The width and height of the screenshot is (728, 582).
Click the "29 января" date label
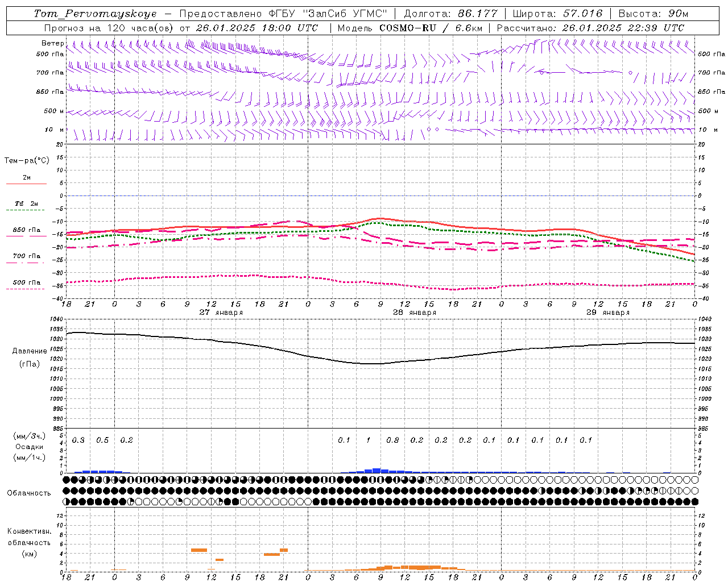(x=608, y=313)
